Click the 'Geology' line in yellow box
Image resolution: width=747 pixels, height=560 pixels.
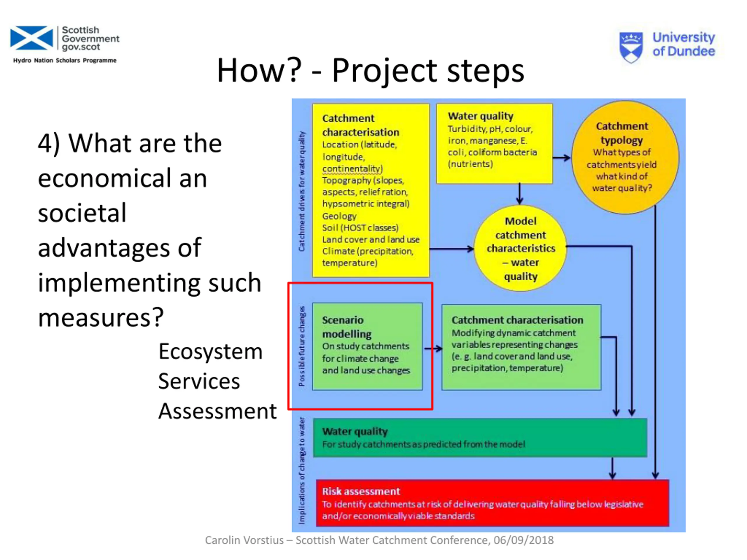click(x=339, y=216)
